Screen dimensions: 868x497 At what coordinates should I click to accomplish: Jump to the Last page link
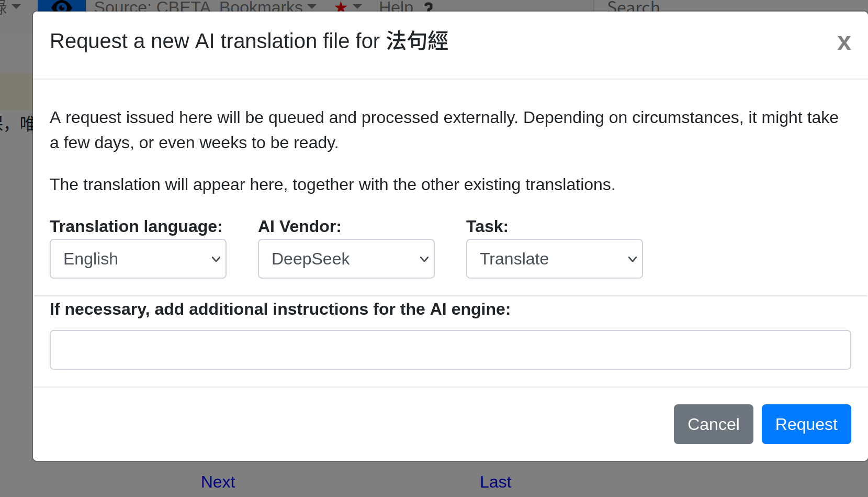click(495, 482)
